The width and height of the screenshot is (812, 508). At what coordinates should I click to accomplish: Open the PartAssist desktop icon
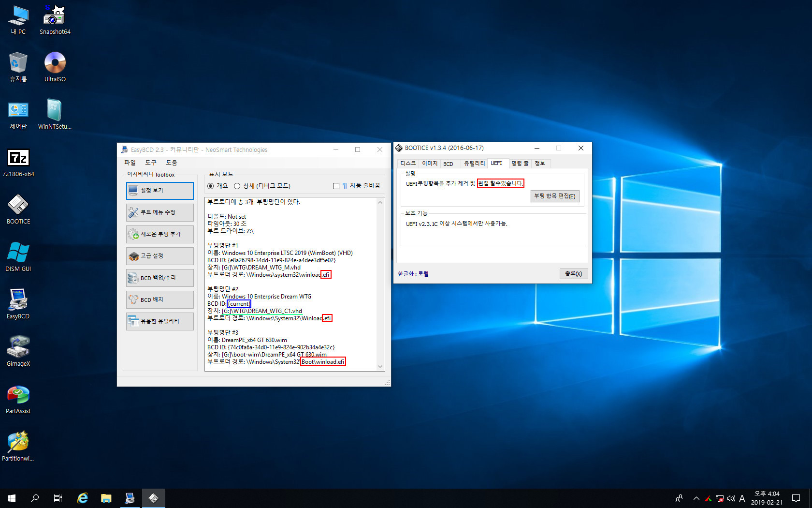[x=18, y=399]
